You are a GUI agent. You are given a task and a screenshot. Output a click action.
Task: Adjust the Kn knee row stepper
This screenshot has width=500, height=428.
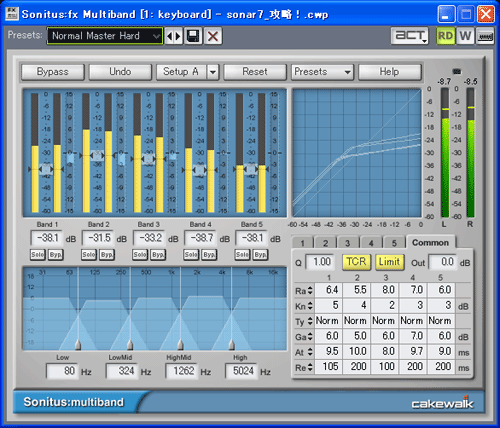[310, 306]
